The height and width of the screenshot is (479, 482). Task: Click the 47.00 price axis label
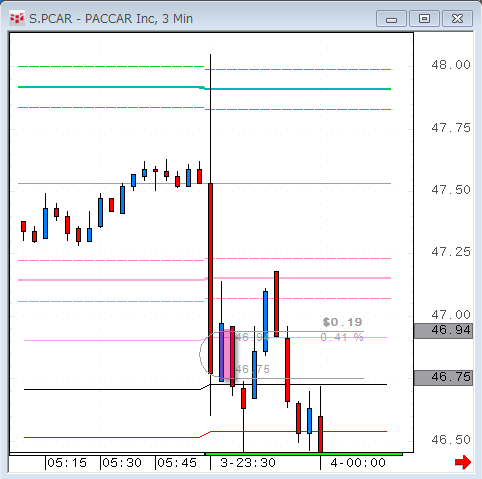(451, 314)
